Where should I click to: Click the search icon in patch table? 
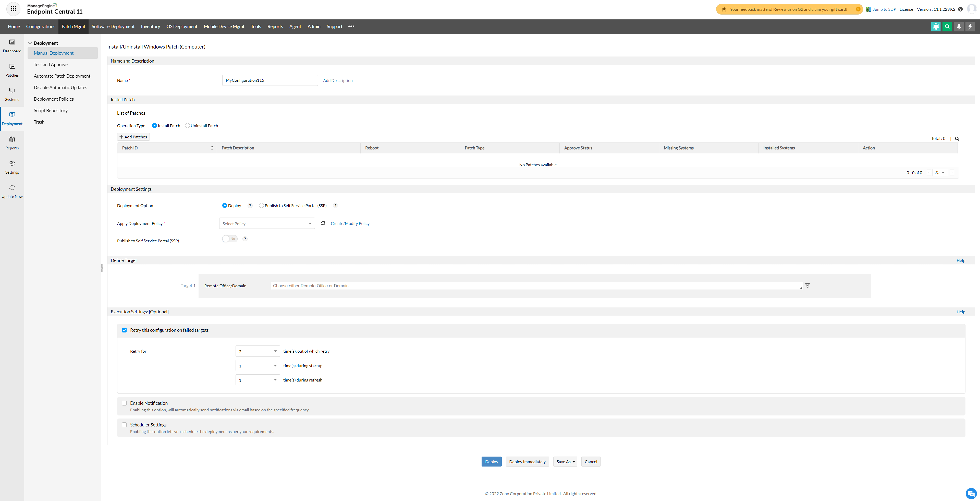click(957, 139)
